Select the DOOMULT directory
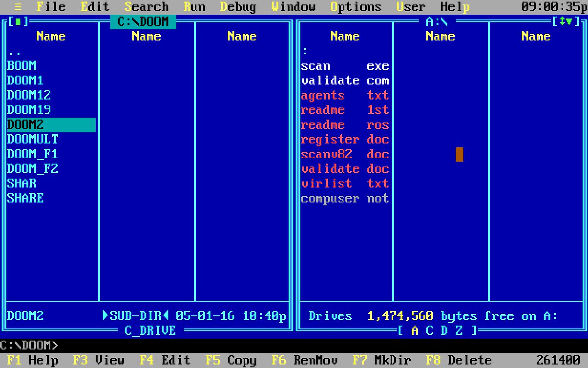 [x=51, y=139]
